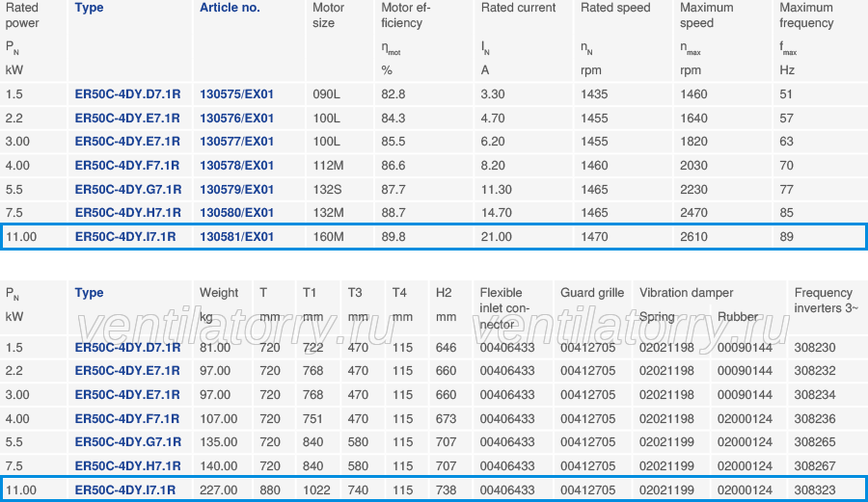Select frequency inverter number 308234
The width and height of the screenshot is (868, 502).
pos(815,395)
